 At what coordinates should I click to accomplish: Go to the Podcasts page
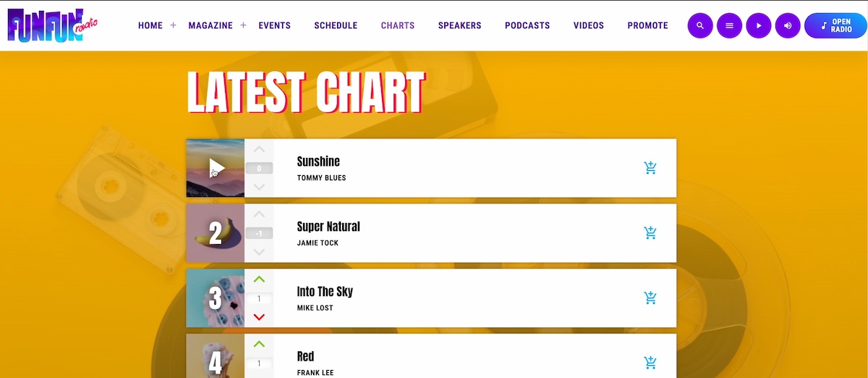point(527,25)
